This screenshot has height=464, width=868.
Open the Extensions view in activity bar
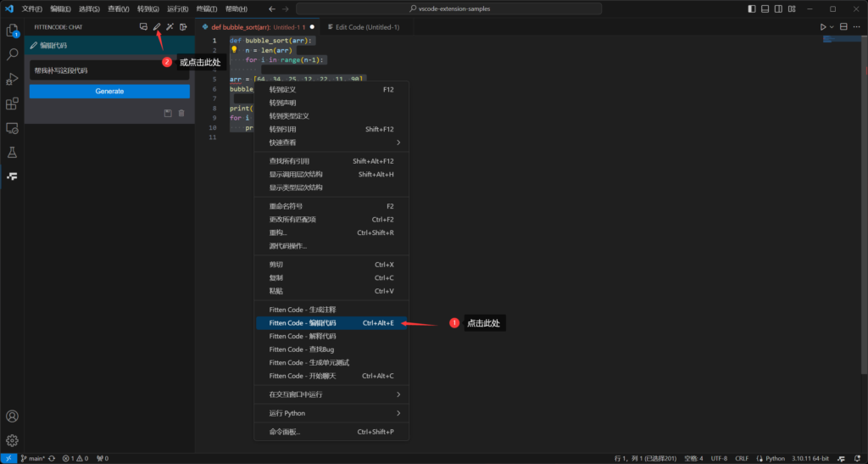pos(12,104)
